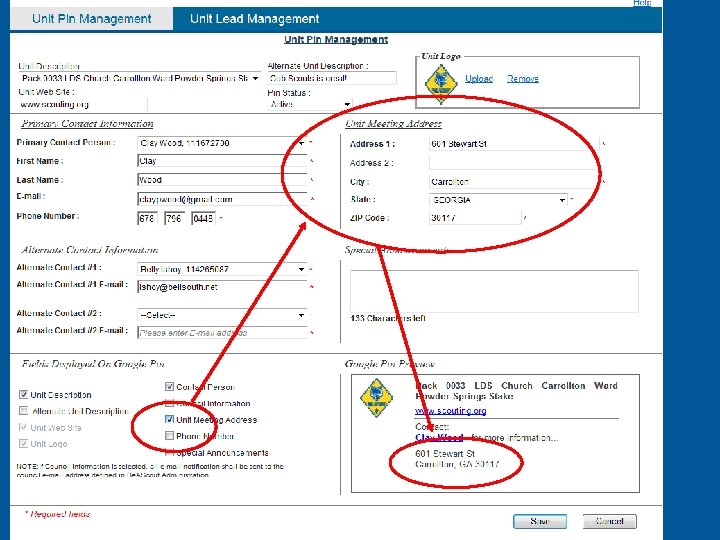
Task: Expand the Alternate Contact #2 dropdown
Action: click(222, 315)
